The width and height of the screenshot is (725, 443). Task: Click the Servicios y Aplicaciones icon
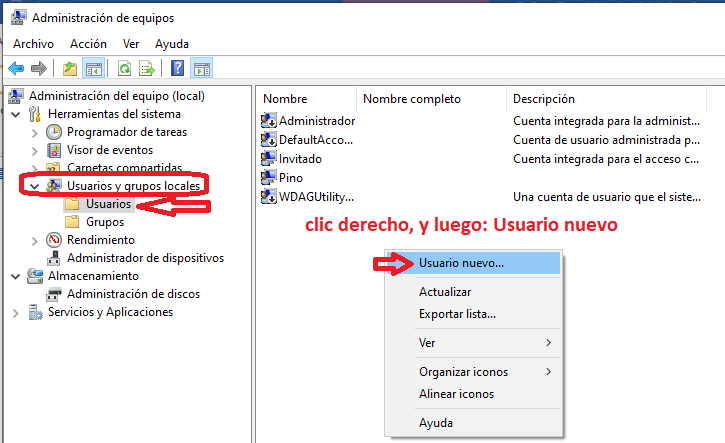click(35, 312)
